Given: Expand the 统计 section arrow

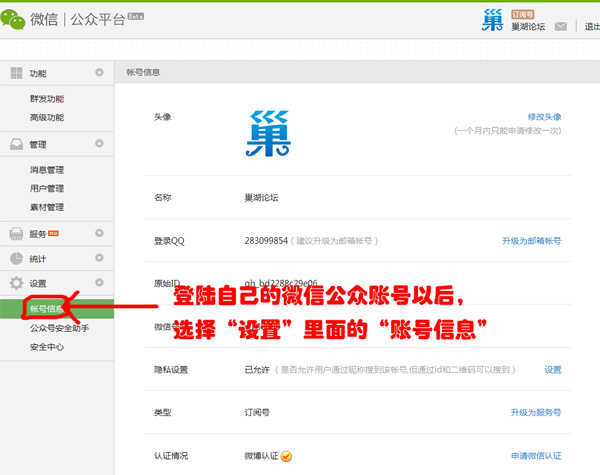Looking at the screenshot, I should tap(99, 258).
